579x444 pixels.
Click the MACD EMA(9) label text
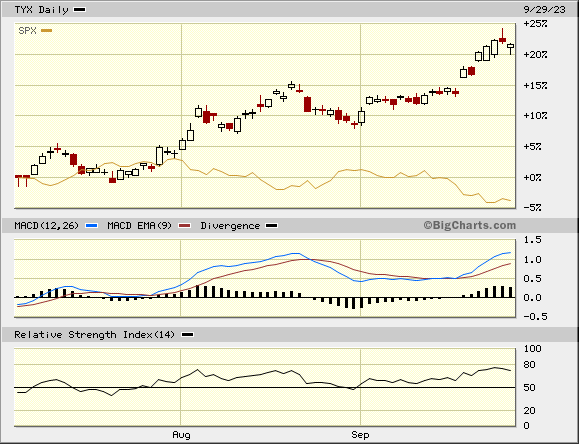pos(140,225)
